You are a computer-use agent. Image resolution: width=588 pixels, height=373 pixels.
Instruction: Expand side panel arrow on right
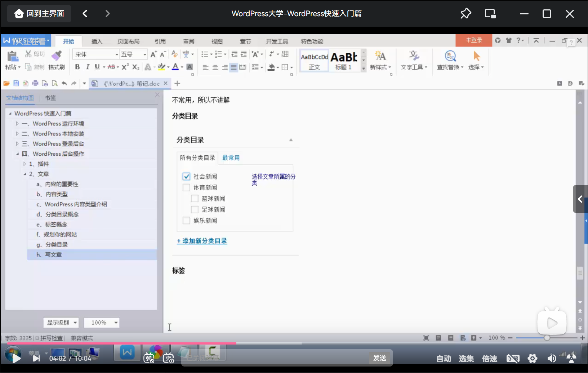tap(580, 199)
